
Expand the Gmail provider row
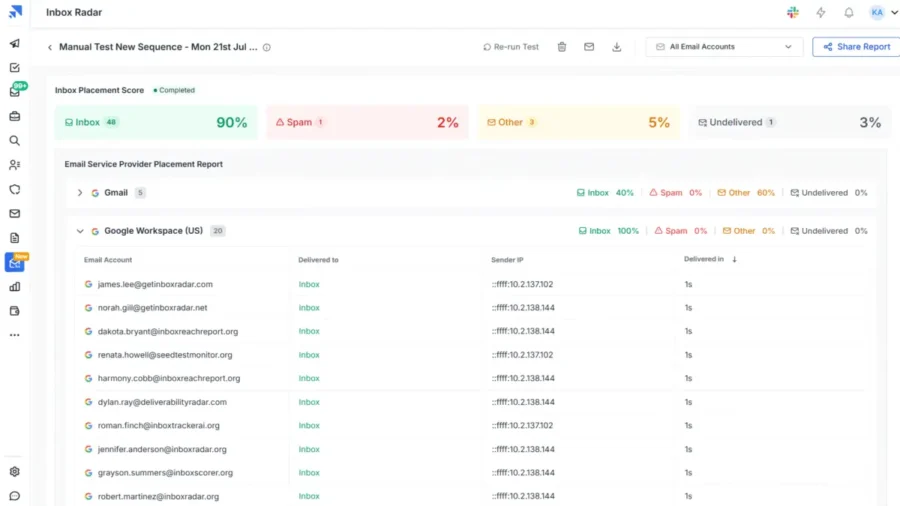(80, 193)
